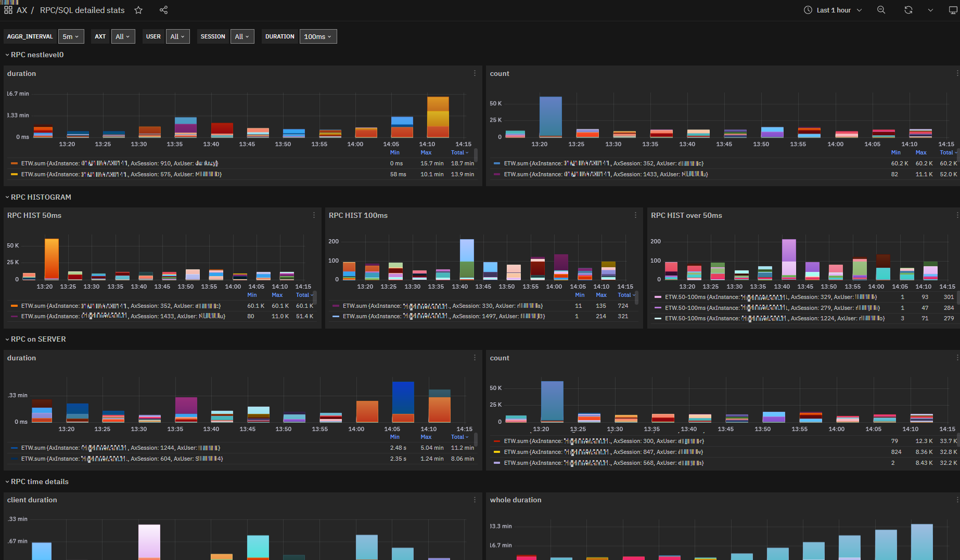Collapse the RPC nestlevel0 row
This screenshot has width=960, height=560.
click(x=34, y=55)
